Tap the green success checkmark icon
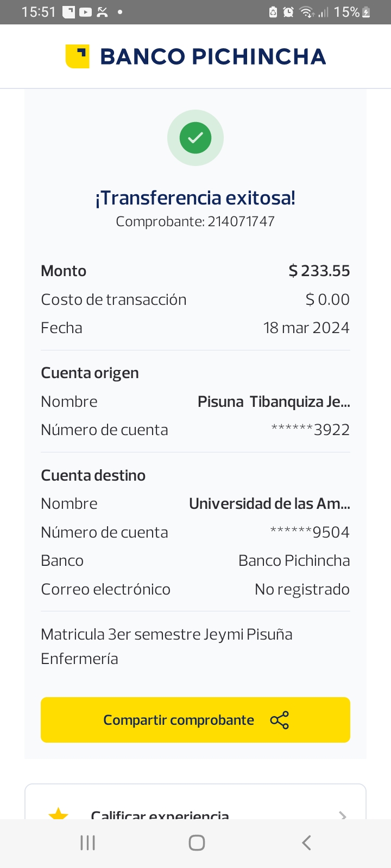This screenshot has width=391, height=868. (x=195, y=138)
